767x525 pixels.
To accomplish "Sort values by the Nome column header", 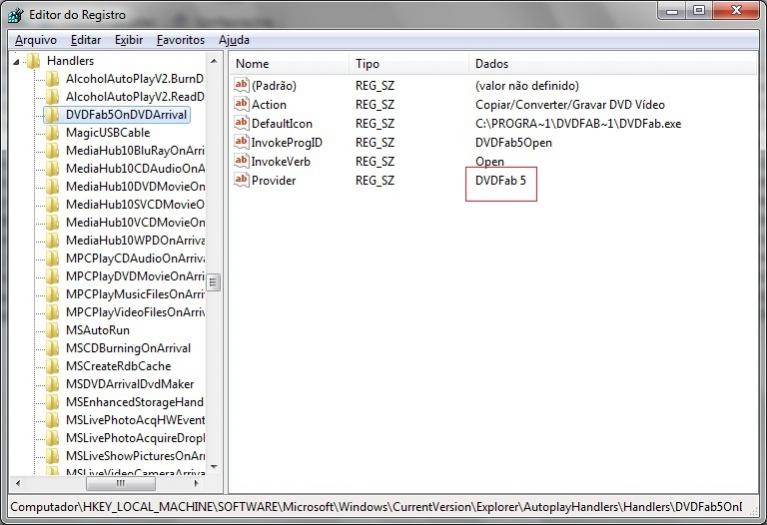I will [290, 64].
